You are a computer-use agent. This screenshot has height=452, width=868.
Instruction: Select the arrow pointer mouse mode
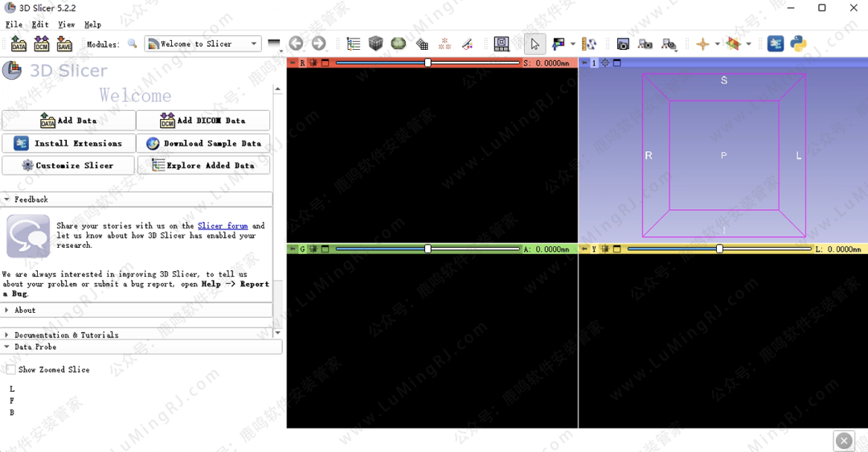pos(534,43)
